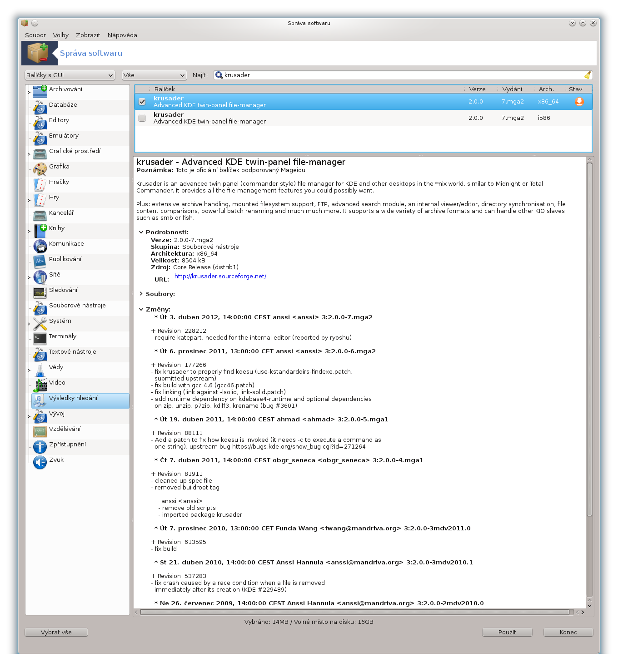Click the Zvuk speaker icon

40,462
